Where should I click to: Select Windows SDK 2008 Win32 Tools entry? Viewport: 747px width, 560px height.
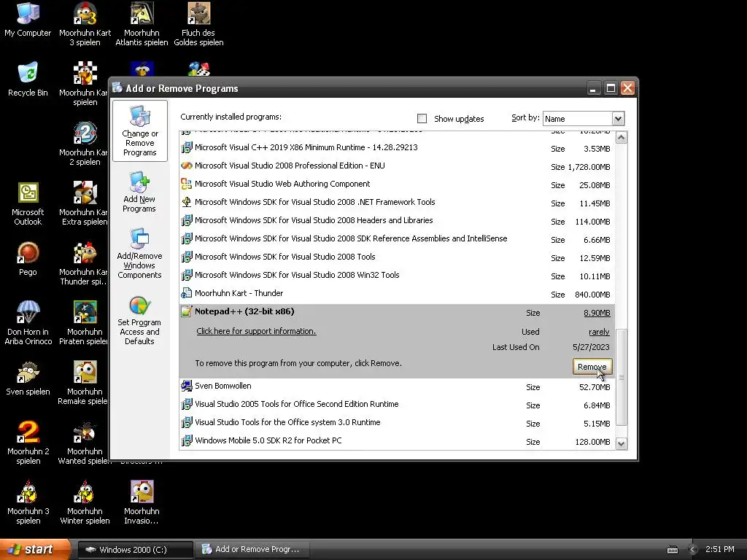point(398,275)
